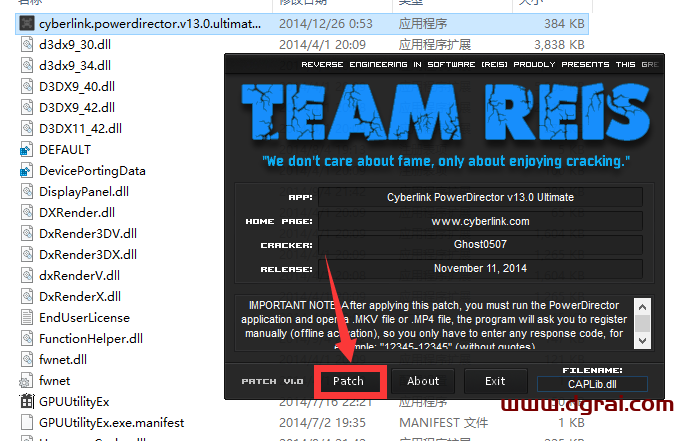Select file name D3DX9_42.dll

77,108
